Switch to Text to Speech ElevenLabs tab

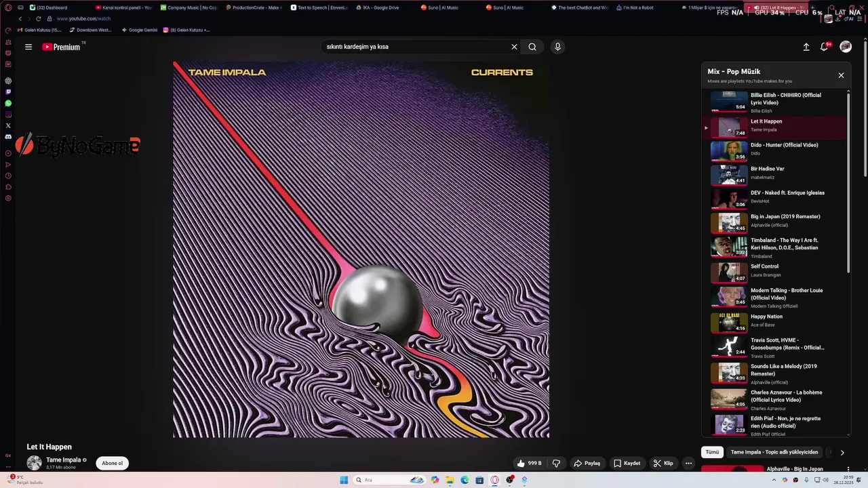(319, 7)
